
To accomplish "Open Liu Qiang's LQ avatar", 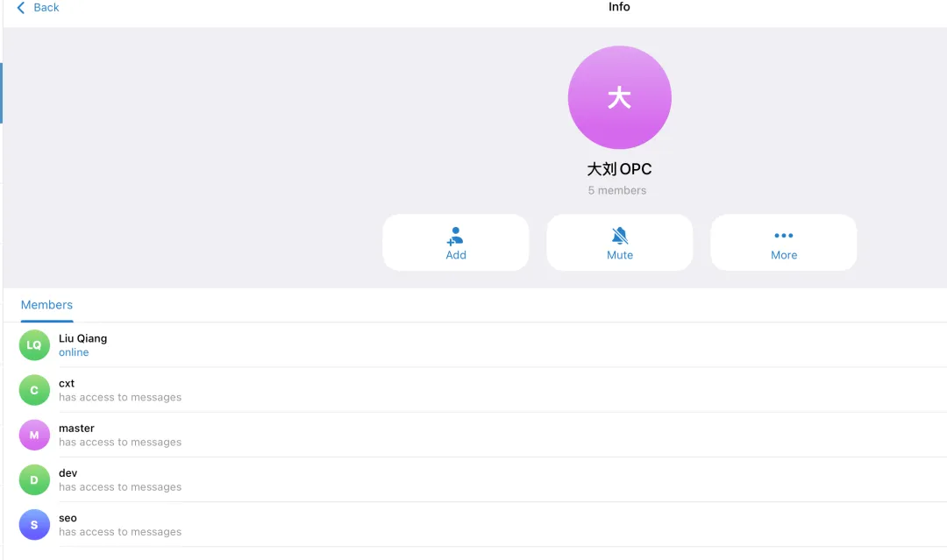I will [x=34, y=345].
